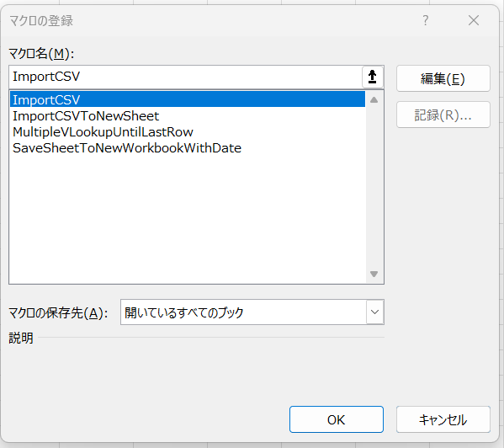Click the 記録(R)... button
The image size is (504, 448).
pos(443,115)
